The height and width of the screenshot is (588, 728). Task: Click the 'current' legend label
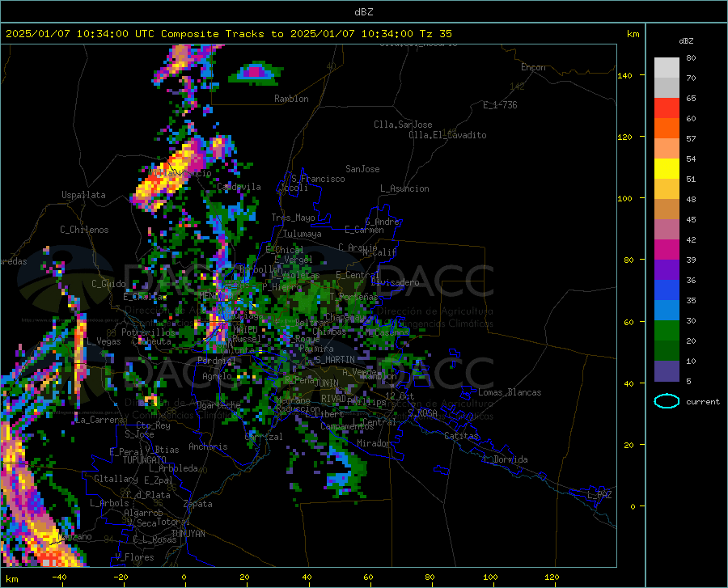click(x=703, y=401)
